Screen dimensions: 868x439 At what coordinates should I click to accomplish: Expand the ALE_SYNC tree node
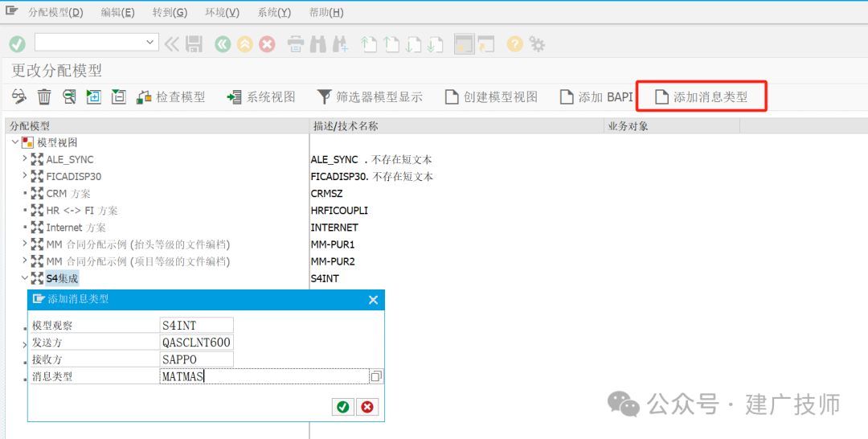pos(24,159)
